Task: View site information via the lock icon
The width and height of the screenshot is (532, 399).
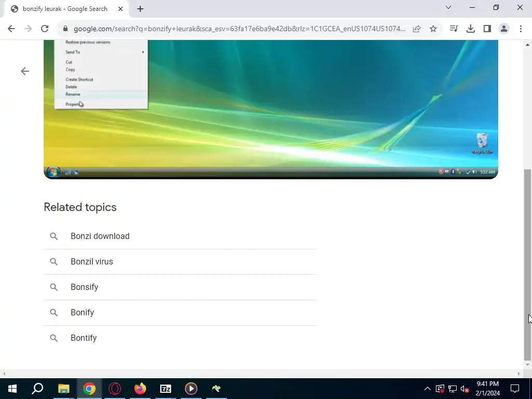Action: pos(65,29)
